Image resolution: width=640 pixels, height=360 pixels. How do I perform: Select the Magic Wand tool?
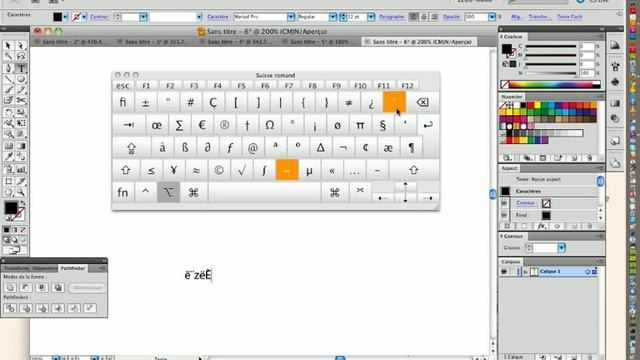click(x=8, y=56)
